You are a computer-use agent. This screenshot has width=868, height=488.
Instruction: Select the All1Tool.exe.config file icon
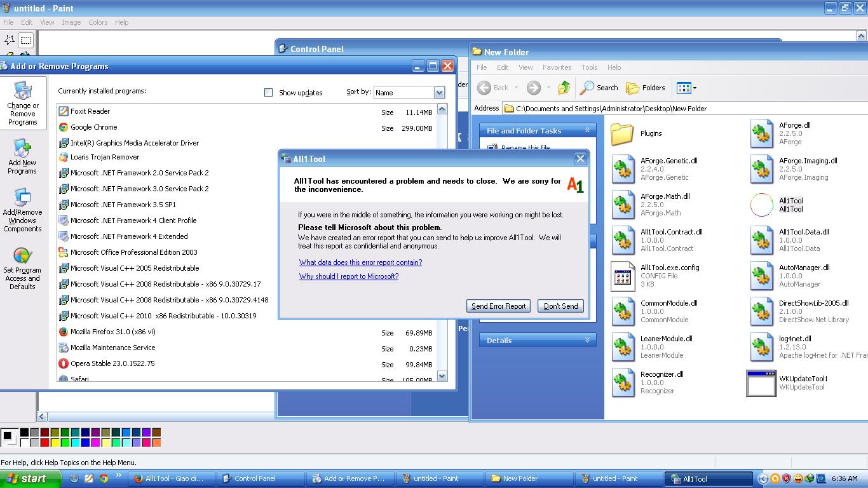pos(623,276)
